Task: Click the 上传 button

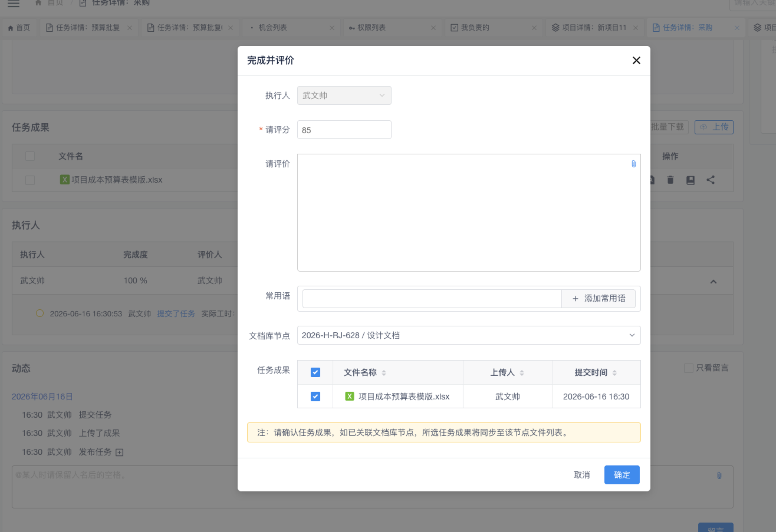Action: pos(714,127)
